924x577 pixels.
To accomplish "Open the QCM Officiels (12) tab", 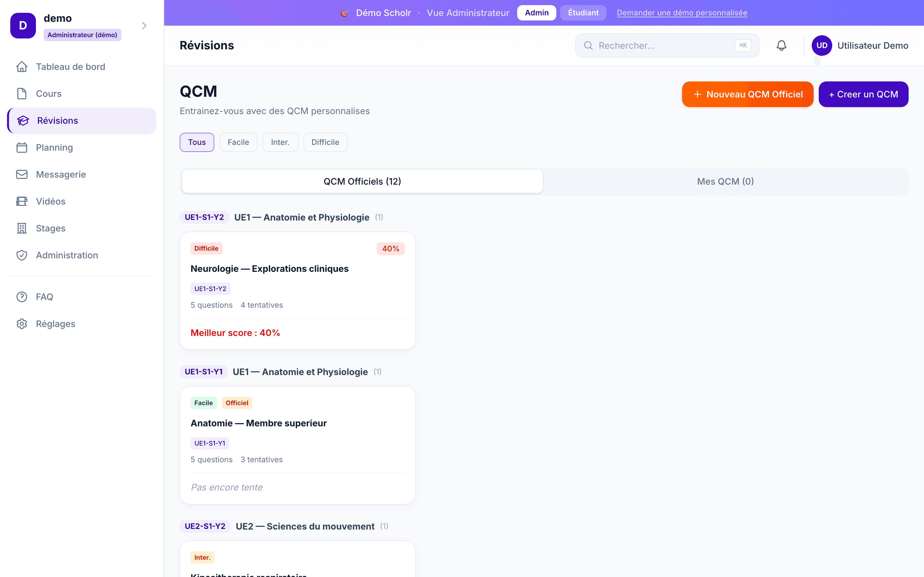I will 362,181.
